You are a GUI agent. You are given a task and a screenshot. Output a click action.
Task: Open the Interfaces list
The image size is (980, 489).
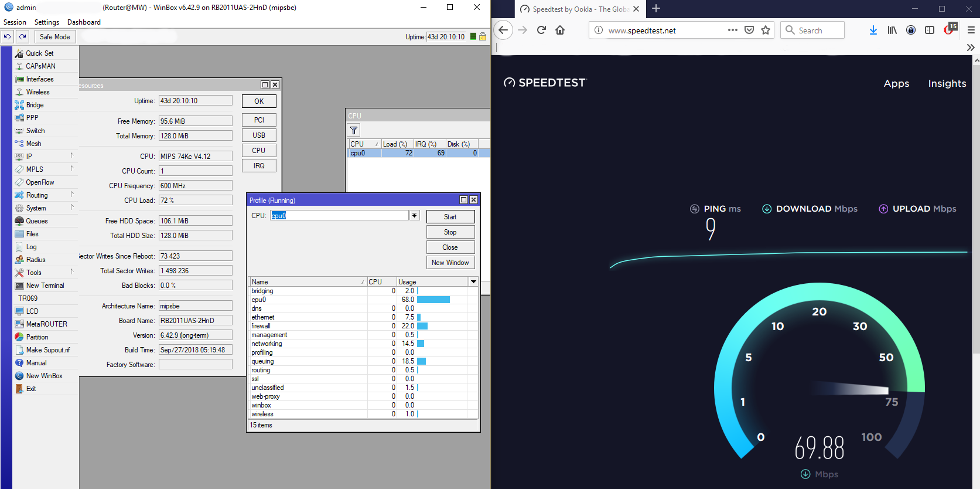coord(40,79)
